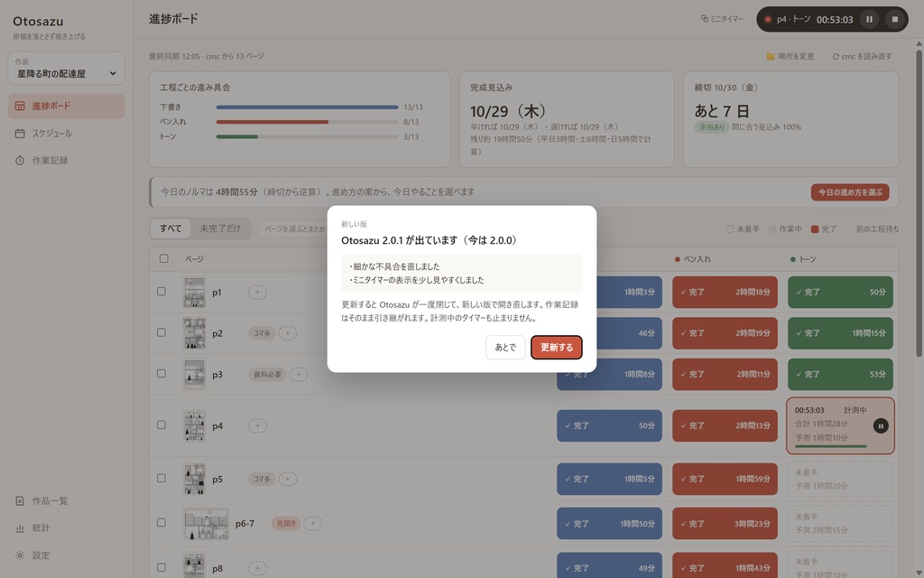Click the 余裕あり status badge
Viewport: 924px width, 578px height.
712,126
